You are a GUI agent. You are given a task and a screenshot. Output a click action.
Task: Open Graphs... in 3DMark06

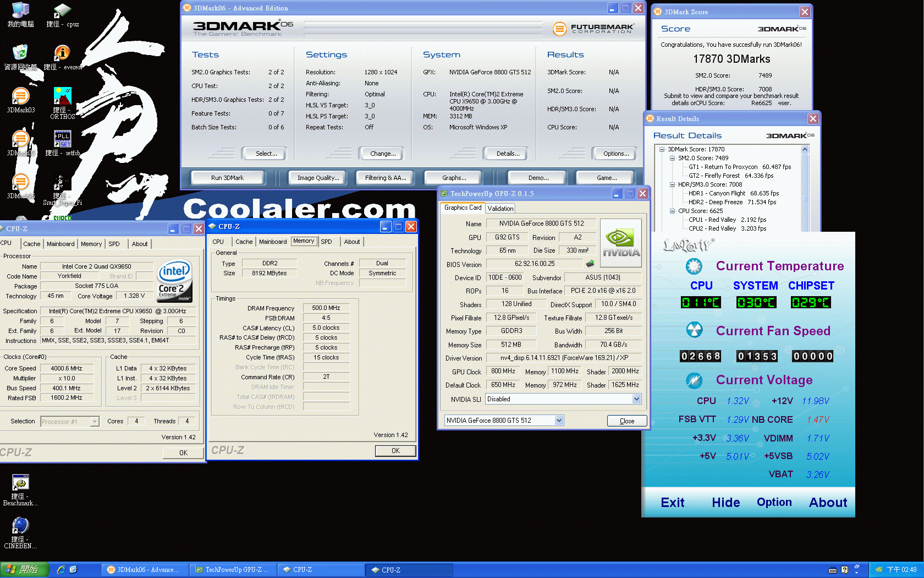click(454, 178)
